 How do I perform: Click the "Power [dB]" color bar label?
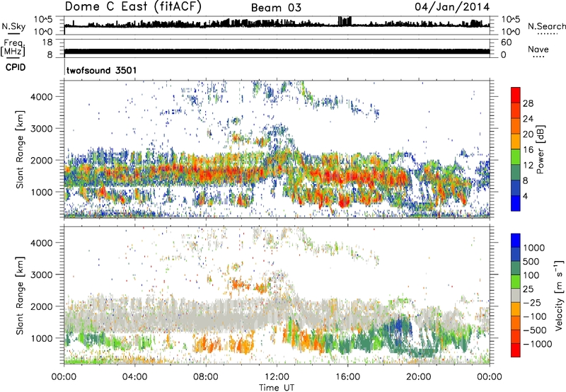click(540, 149)
